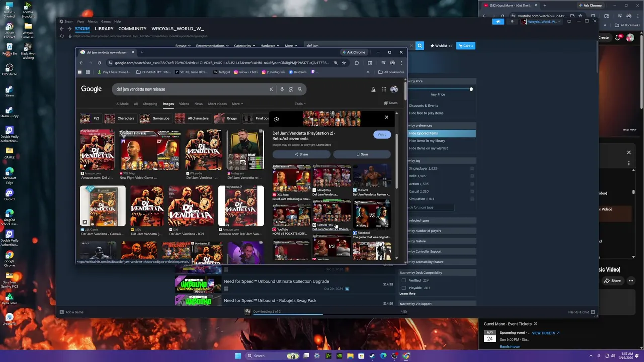Viewport: 644px width, 362px height.
Task: Open Steam Friends menu
Action: 93,21
